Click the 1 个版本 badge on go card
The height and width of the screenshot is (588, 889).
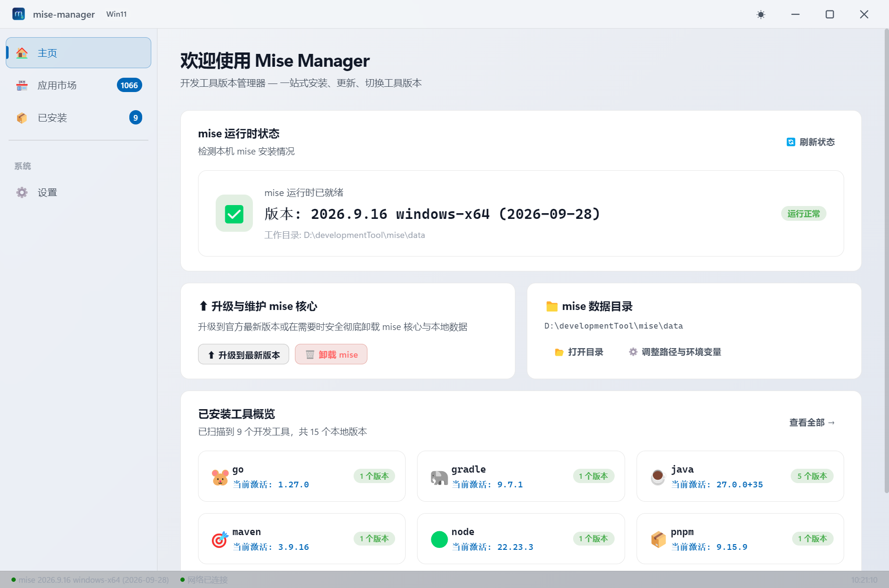click(x=374, y=476)
